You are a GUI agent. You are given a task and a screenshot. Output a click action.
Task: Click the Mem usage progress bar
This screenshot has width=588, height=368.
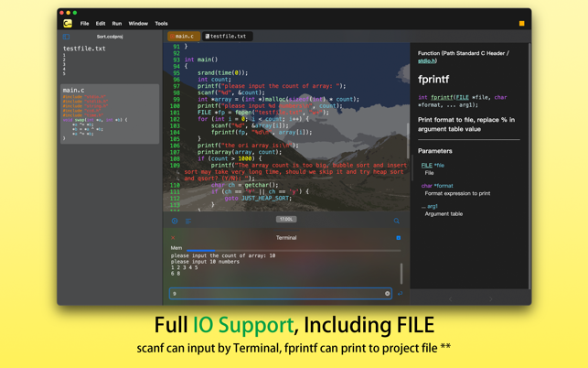pyautogui.click(x=294, y=250)
